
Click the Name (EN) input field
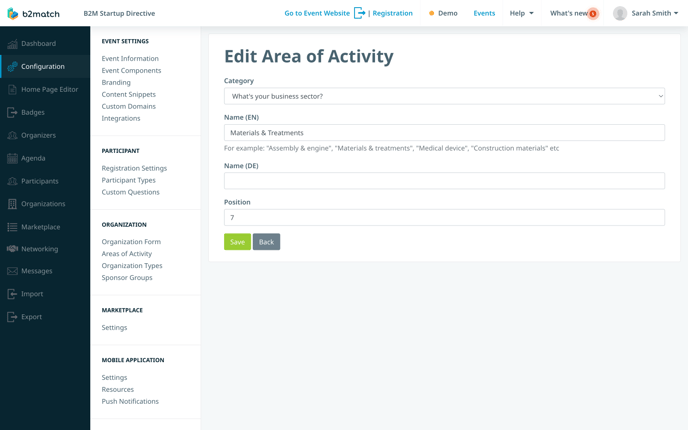click(x=444, y=133)
